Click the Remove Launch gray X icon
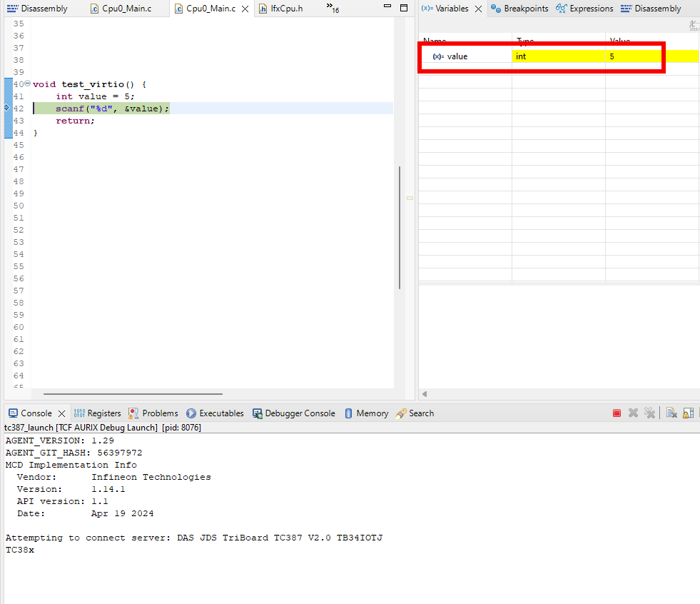Image resolution: width=700 pixels, height=604 pixels. 633,413
